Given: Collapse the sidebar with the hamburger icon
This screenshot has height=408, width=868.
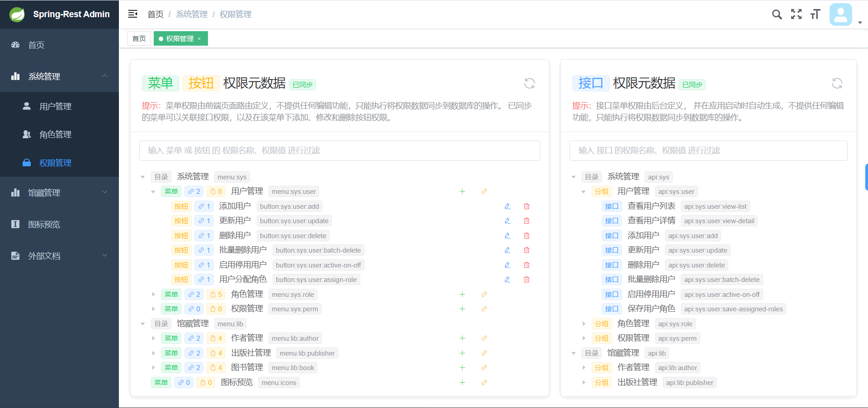Looking at the screenshot, I should point(132,14).
